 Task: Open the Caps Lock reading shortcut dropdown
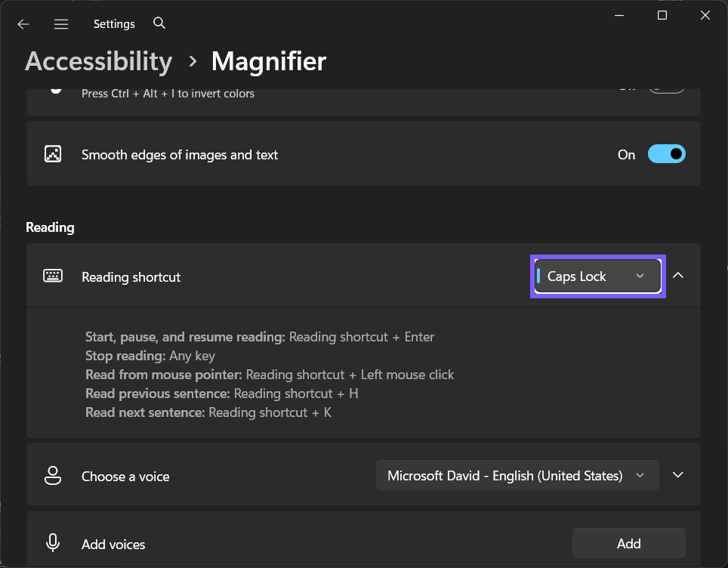point(597,276)
